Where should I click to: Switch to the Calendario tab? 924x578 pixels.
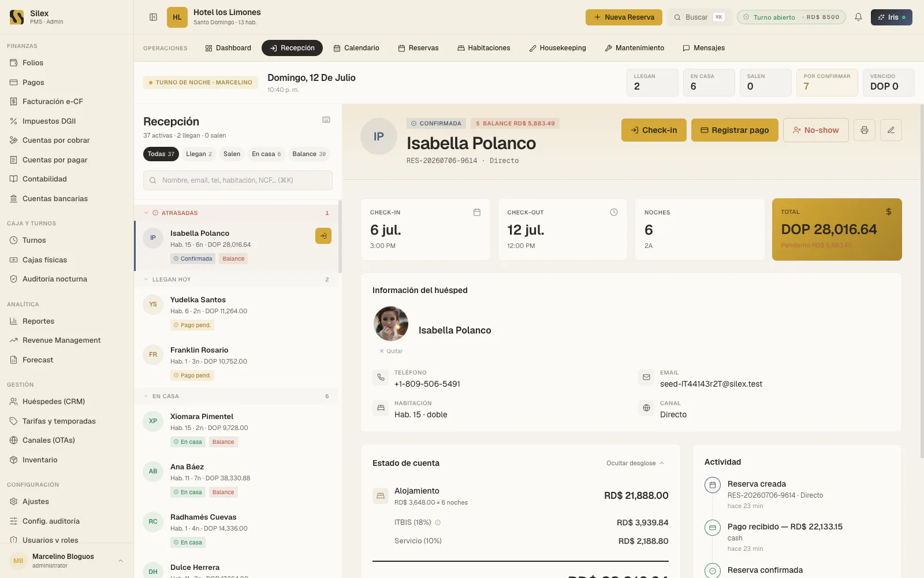point(356,48)
